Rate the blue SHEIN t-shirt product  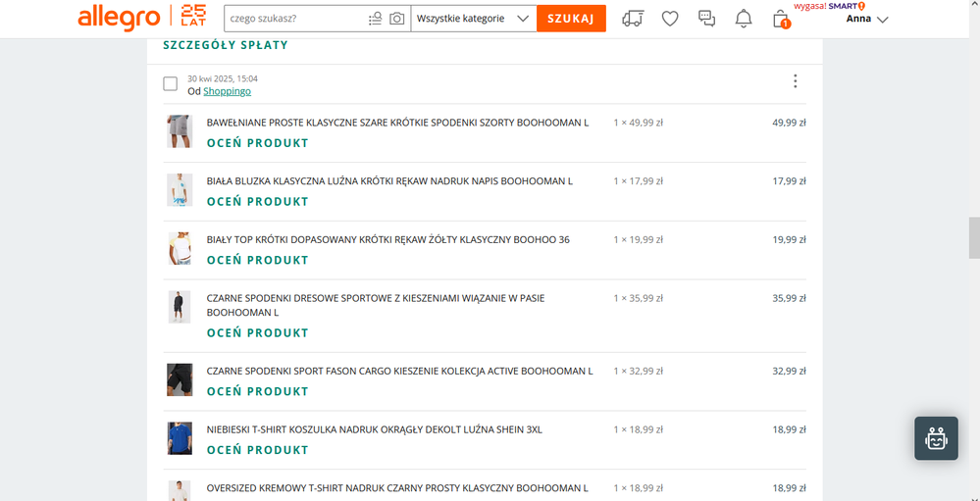click(257, 450)
